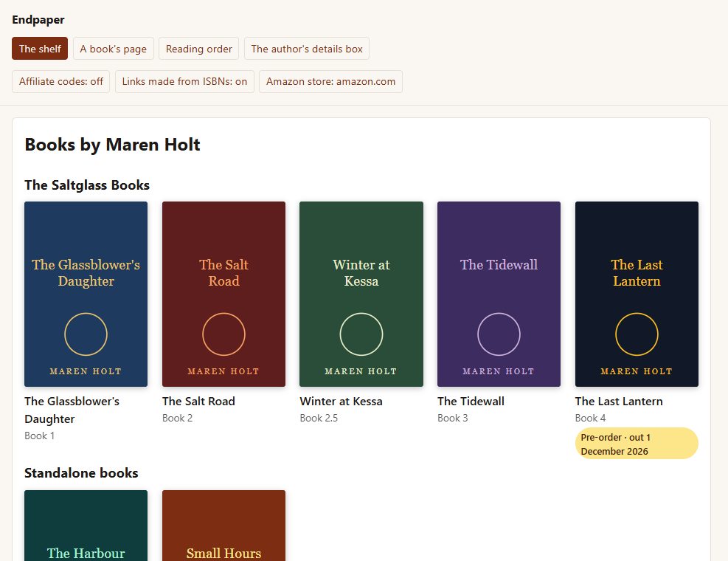This screenshot has width=728, height=561.
Task: Open The Glassblower's Daughter book cover
Action: click(86, 294)
